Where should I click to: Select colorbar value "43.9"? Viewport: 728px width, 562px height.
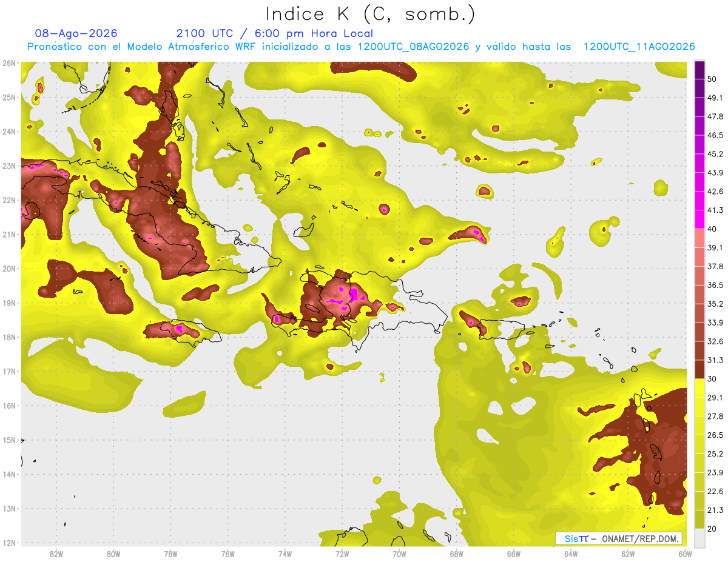[715, 173]
